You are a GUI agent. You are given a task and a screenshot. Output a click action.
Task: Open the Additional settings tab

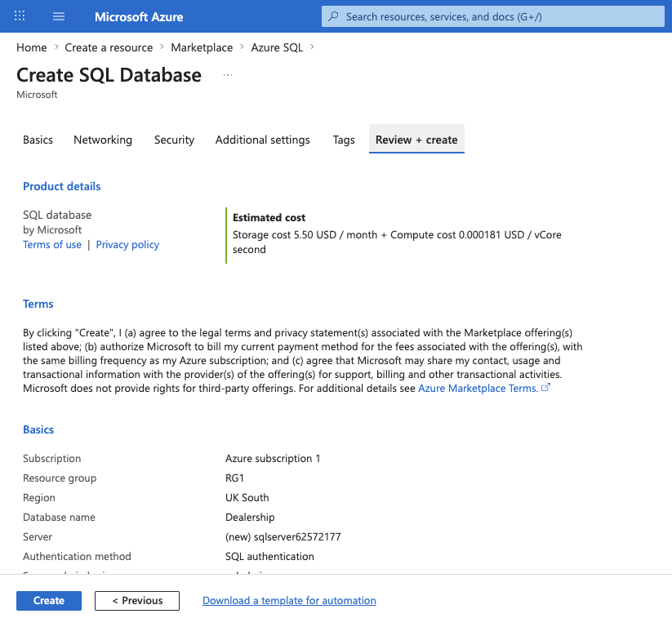(263, 140)
